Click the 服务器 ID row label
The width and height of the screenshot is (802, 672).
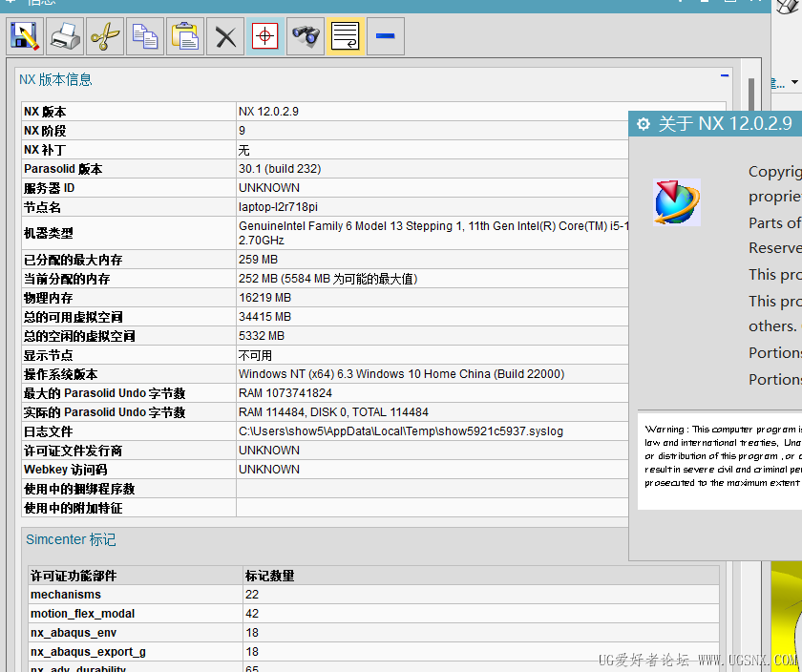(x=49, y=188)
